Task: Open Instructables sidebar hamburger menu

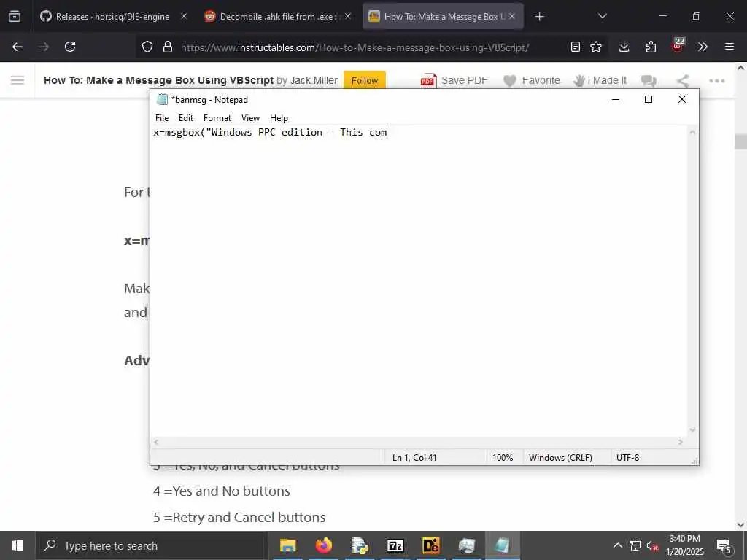Action: pos(18,80)
